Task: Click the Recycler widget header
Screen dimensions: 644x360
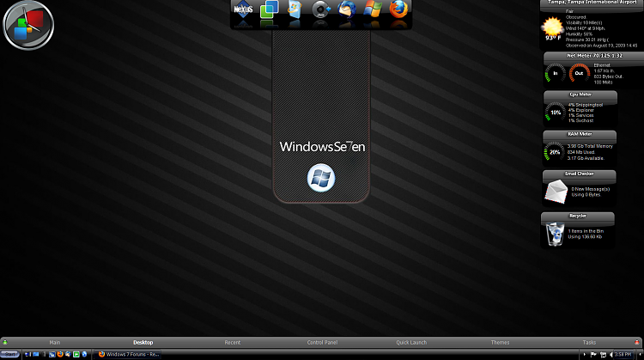Action: click(x=578, y=217)
